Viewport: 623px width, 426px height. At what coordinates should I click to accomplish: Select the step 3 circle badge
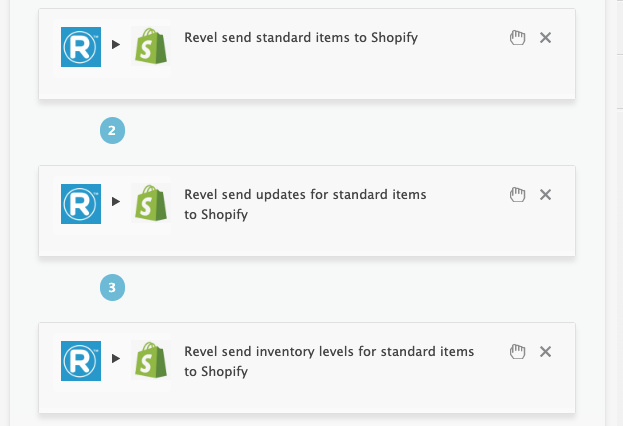point(112,287)
